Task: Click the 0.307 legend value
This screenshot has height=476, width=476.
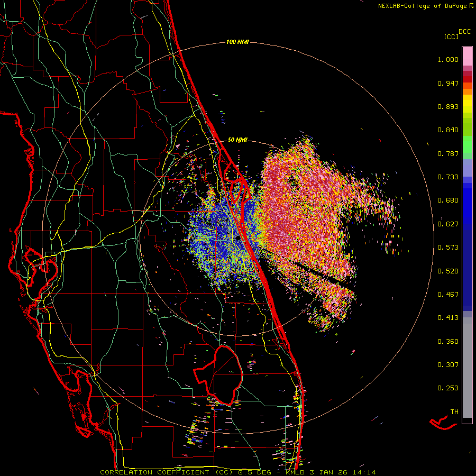Action: coord(448,365)
